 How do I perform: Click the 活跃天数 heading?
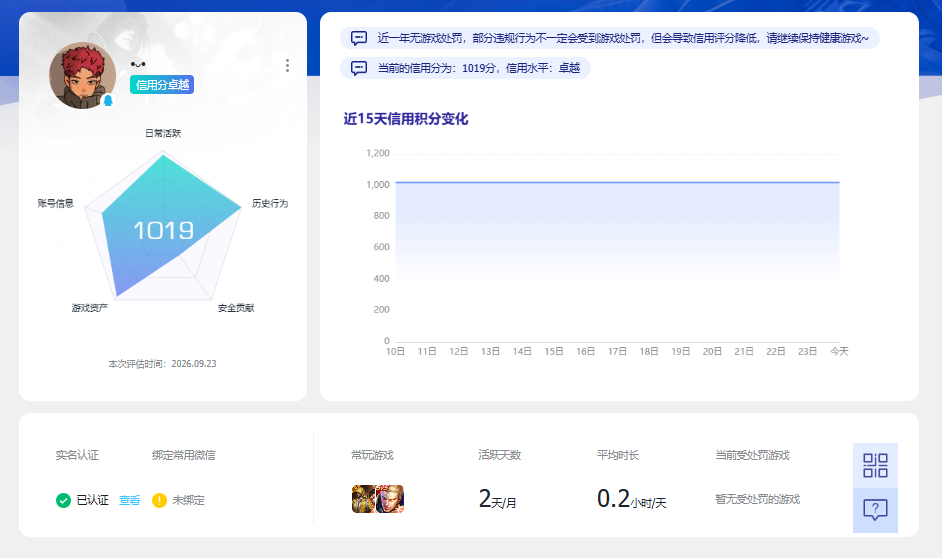(500, 455)
